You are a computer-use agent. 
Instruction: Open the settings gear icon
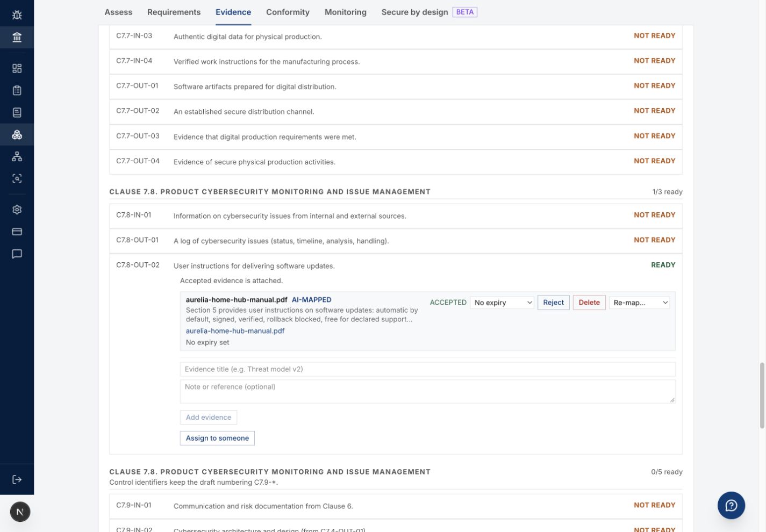[x=17, y=210]
